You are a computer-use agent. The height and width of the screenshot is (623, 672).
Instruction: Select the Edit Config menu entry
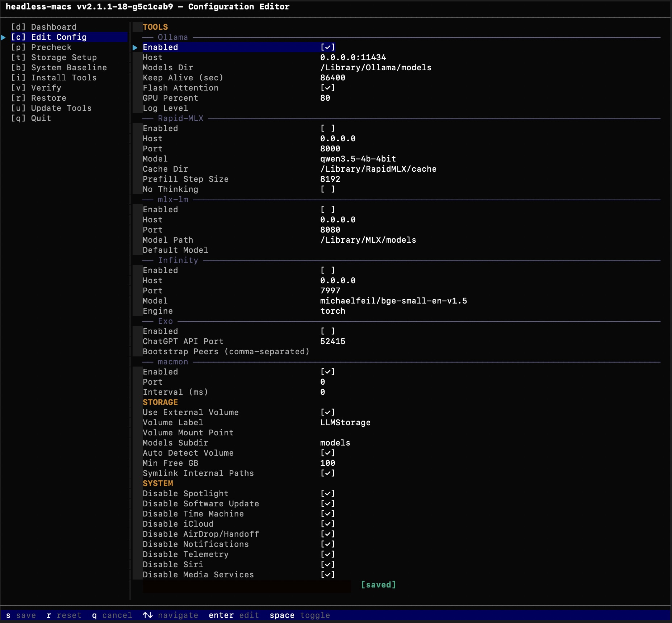pyautogui.click(x=49, y=37)
